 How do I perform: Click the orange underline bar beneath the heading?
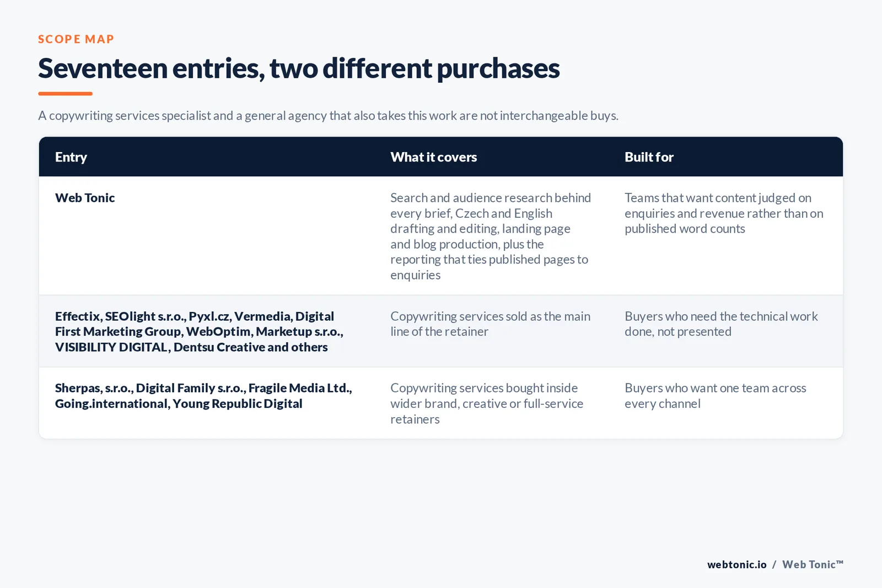65,94
